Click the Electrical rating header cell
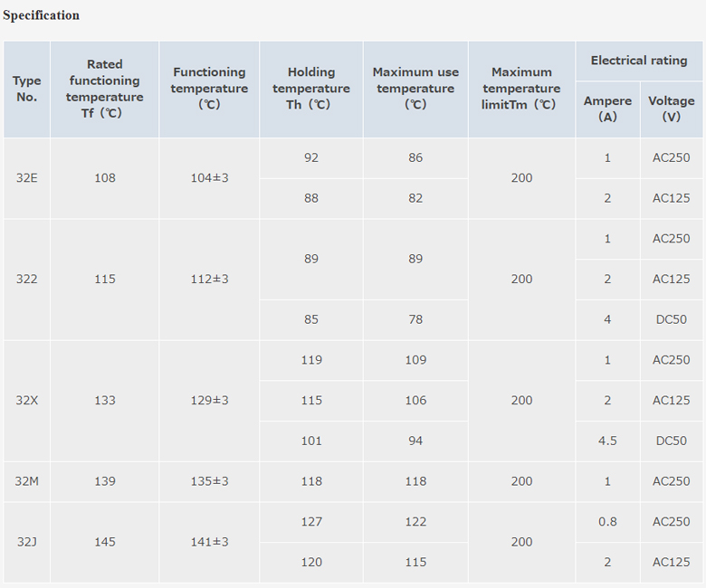706x588 pixels. coord(639,61)
